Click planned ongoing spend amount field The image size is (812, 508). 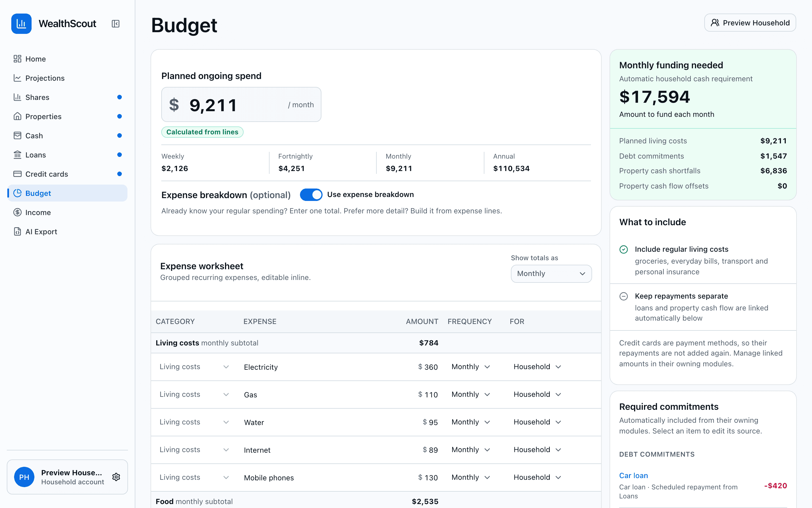[x=241, y=104]
